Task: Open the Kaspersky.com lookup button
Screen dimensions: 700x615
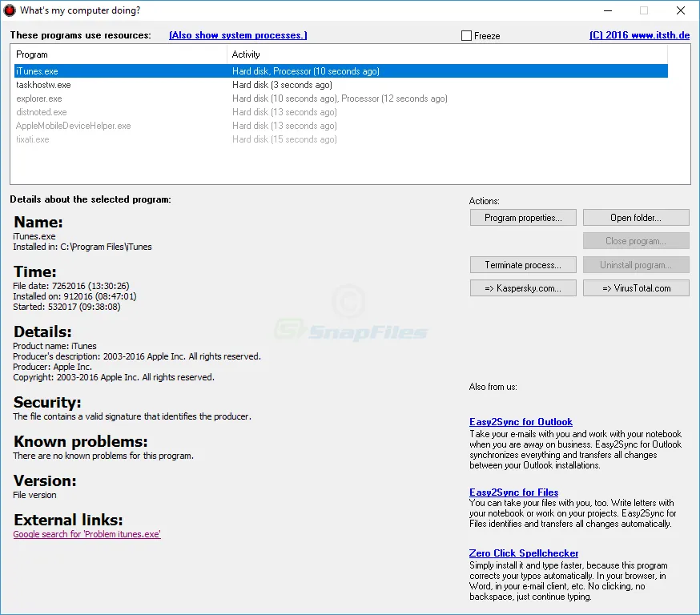Action: [x=523, y=288]
